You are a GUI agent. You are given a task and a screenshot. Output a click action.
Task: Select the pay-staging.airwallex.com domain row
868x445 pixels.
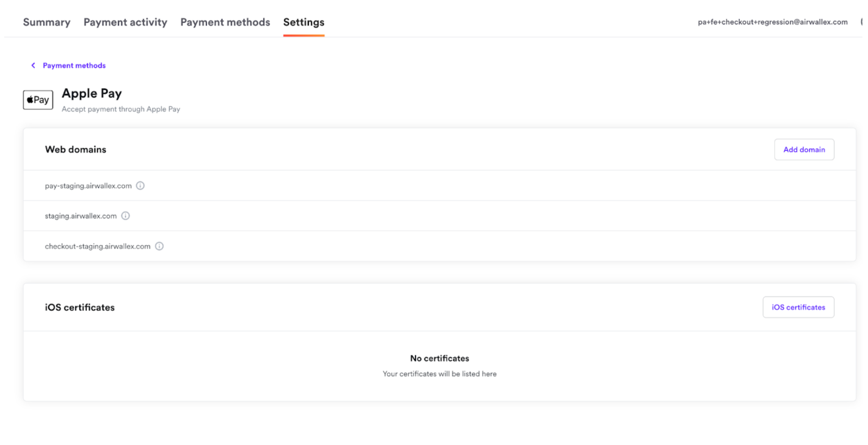pos(88,185)
